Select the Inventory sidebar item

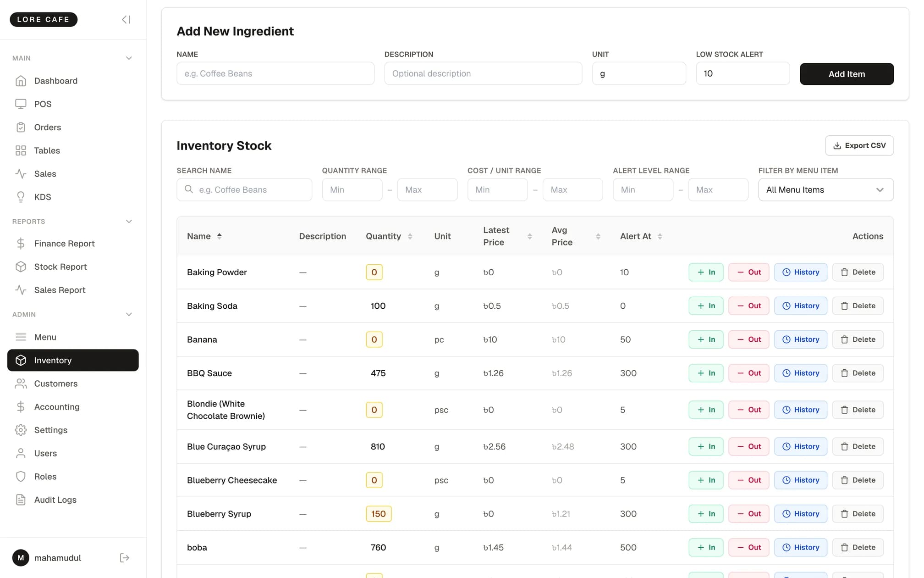point(73,360)
